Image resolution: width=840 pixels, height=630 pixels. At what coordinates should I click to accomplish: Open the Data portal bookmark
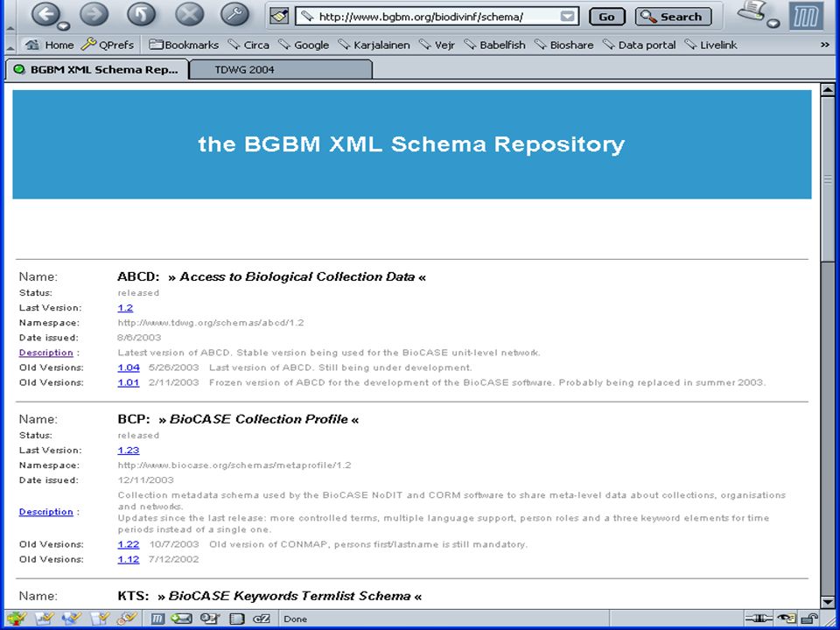639,45
